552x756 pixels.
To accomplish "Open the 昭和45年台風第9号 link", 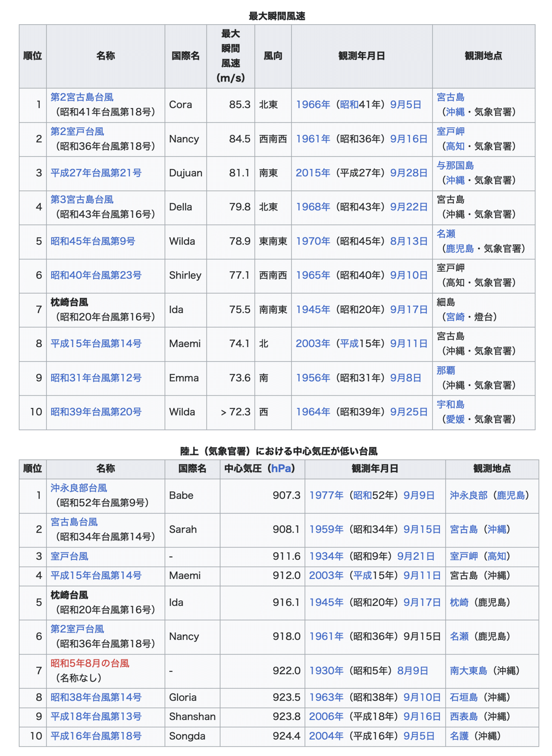I will [93, 241].
